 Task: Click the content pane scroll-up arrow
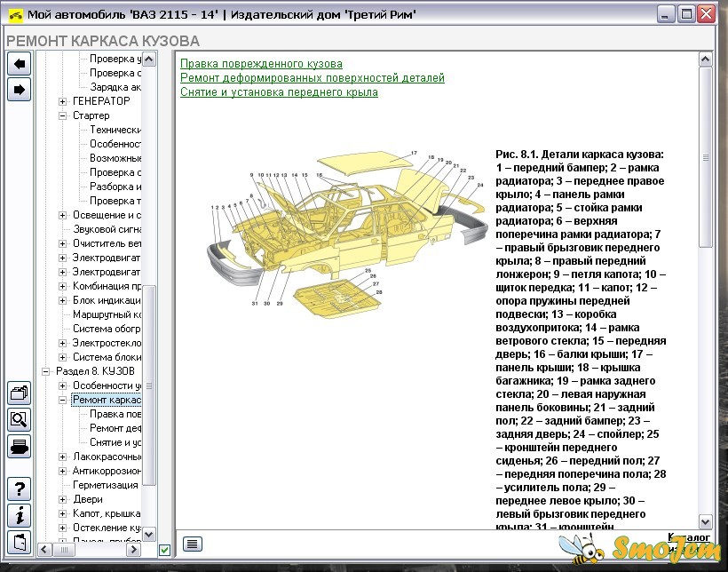(x=705, y=59)
